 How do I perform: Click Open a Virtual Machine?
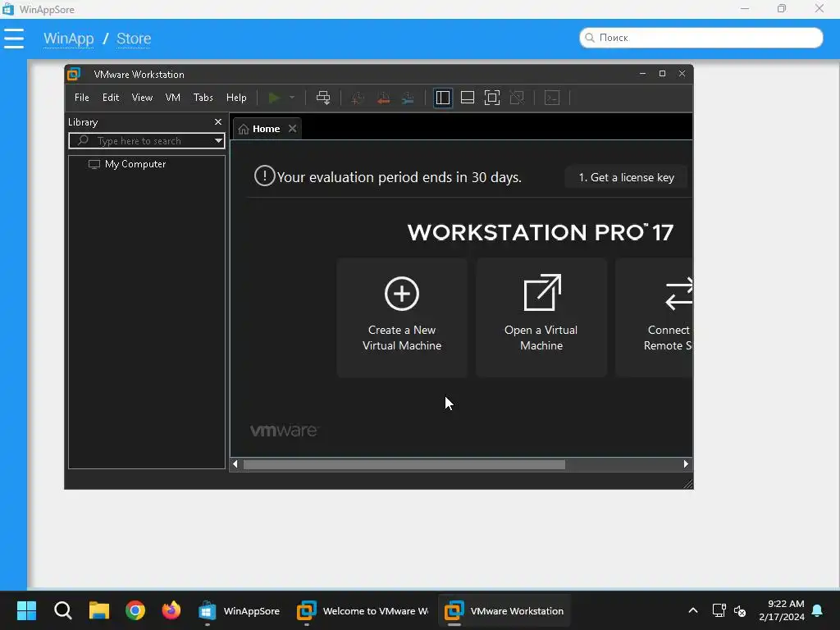[541, 317]
